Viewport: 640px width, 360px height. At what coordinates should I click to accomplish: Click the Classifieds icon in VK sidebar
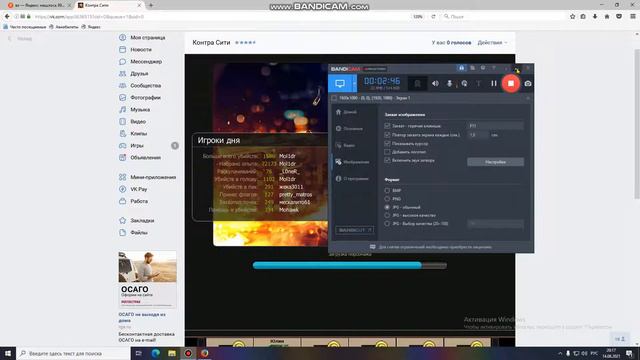[122, 158]
